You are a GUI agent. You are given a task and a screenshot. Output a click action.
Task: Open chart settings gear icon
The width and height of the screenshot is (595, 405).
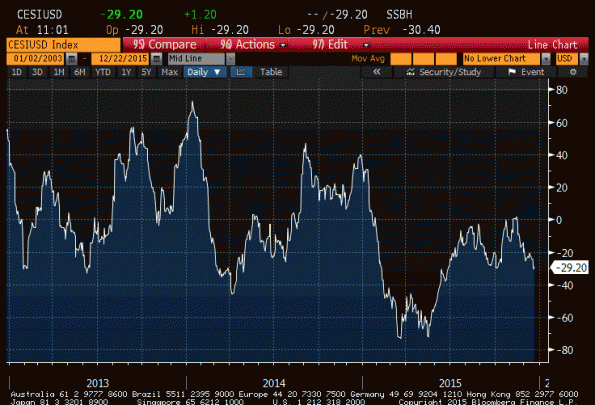tap(573, 72)
